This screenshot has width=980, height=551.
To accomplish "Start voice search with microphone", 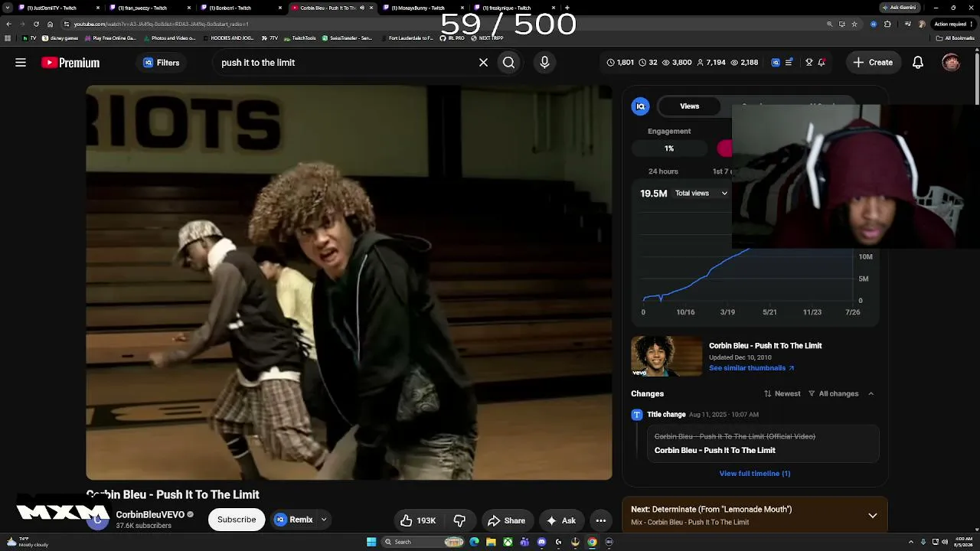I will click(x=544, y=63).
